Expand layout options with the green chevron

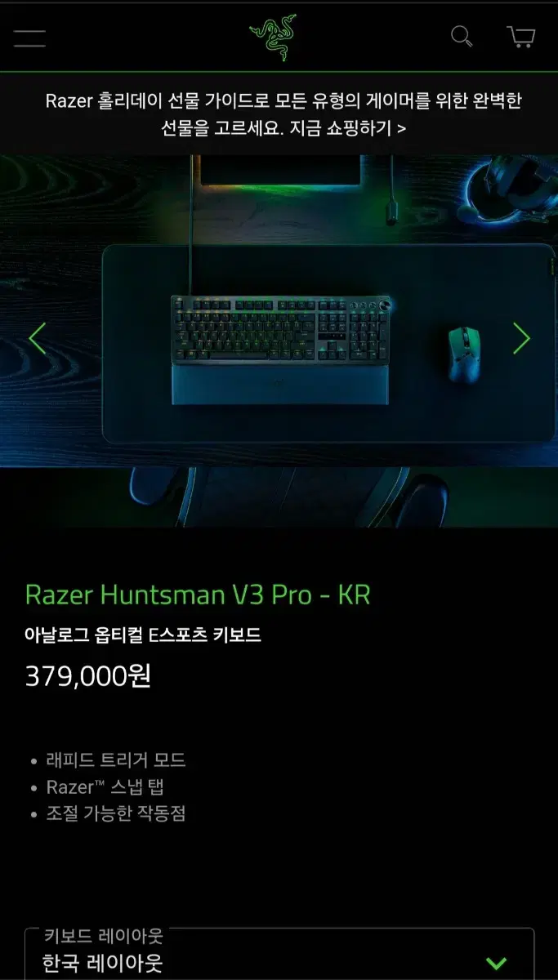point(496,964)
